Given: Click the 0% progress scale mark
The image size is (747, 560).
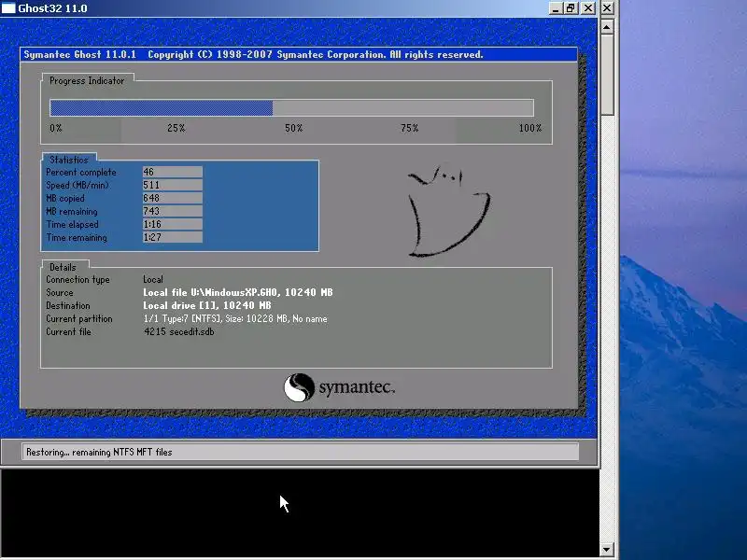Looking at the screenshot, I should [x=56, y=128].
